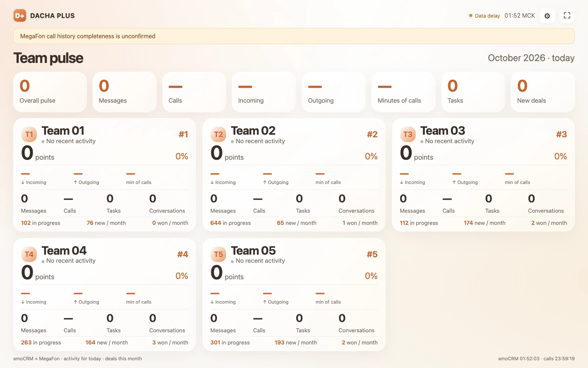Viewport: 588px width, 368px height.
Task: Click the #1 rank label
Action: pos(183,134)
